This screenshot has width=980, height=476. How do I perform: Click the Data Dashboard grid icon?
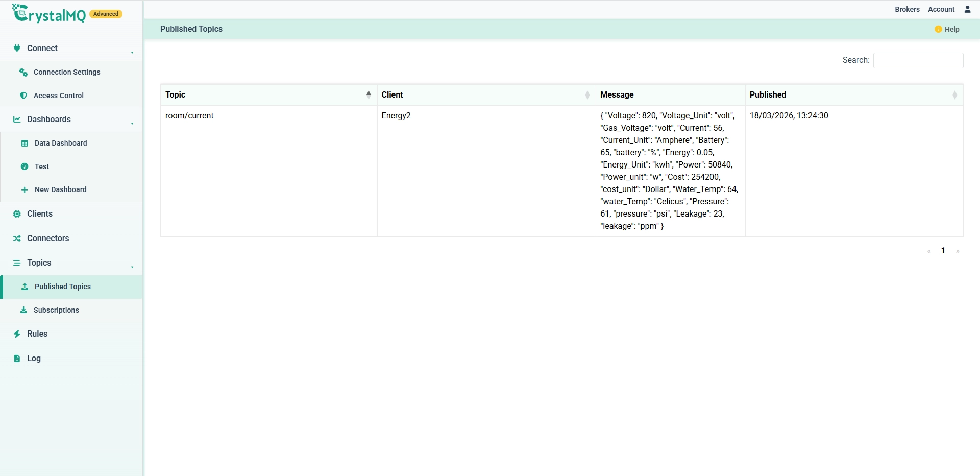point(24,143)
